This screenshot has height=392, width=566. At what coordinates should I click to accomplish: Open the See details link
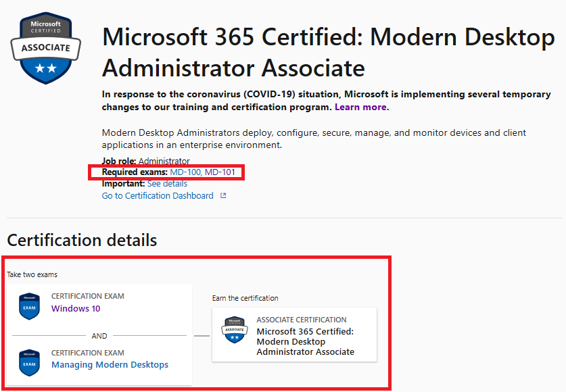coord(167,184)
